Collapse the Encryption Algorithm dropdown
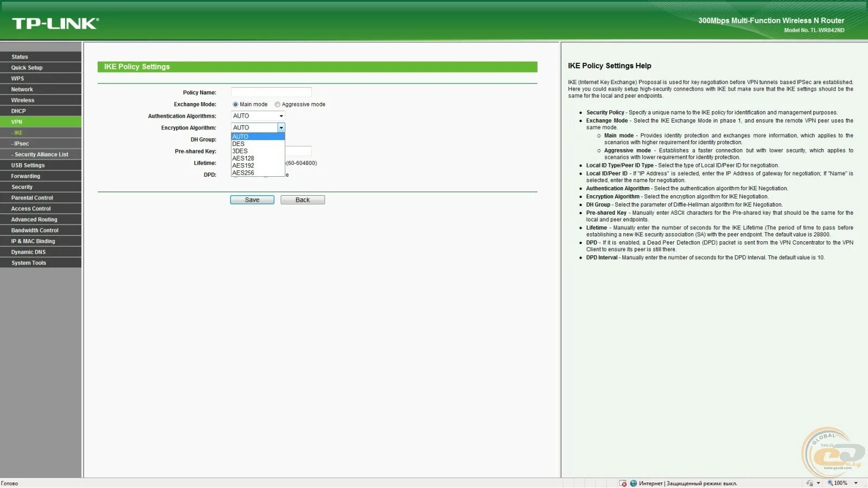Image resolution: width=868 pixels, height=488 pixels. click(281, 127)
